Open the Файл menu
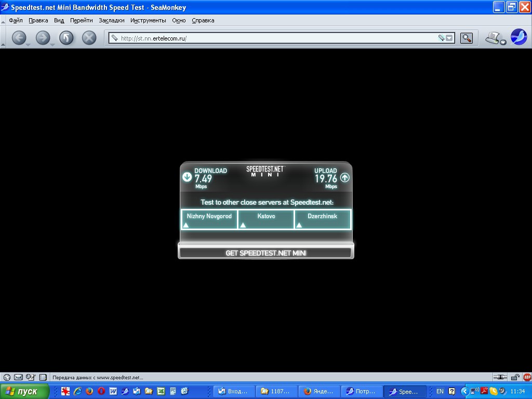 pos(16,20)
